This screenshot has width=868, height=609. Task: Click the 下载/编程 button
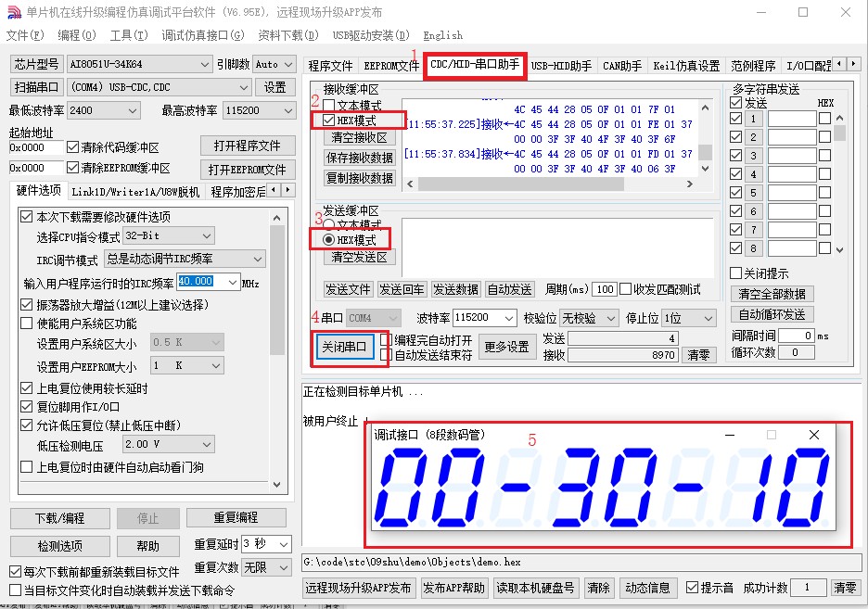point(59,518)
